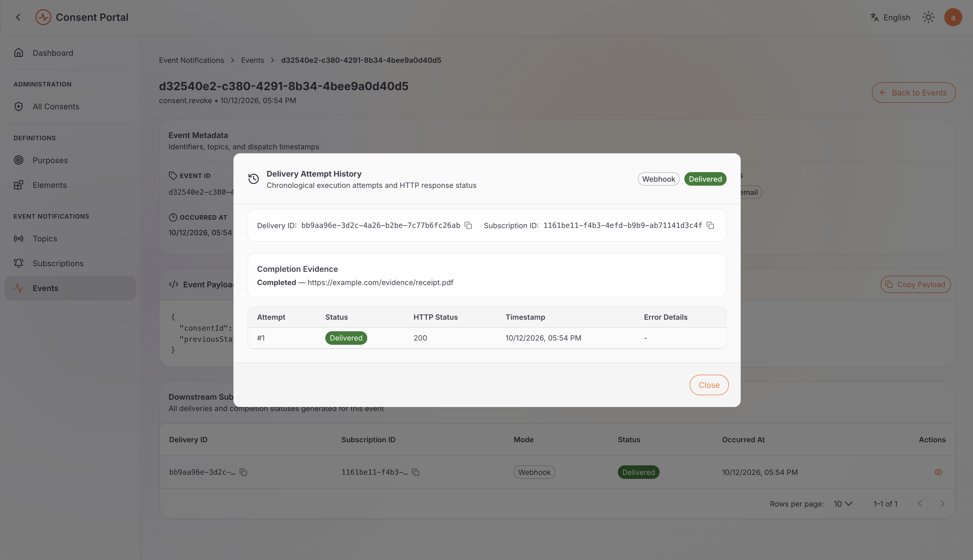973x560 pixels.
Task: Click the history clock icon in dialog header
Action: click(254, 179)
